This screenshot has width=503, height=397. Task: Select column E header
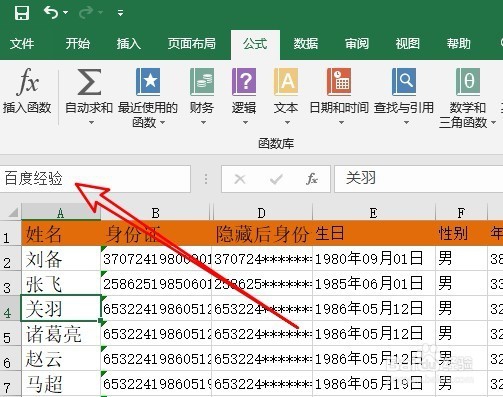(374, 212)
